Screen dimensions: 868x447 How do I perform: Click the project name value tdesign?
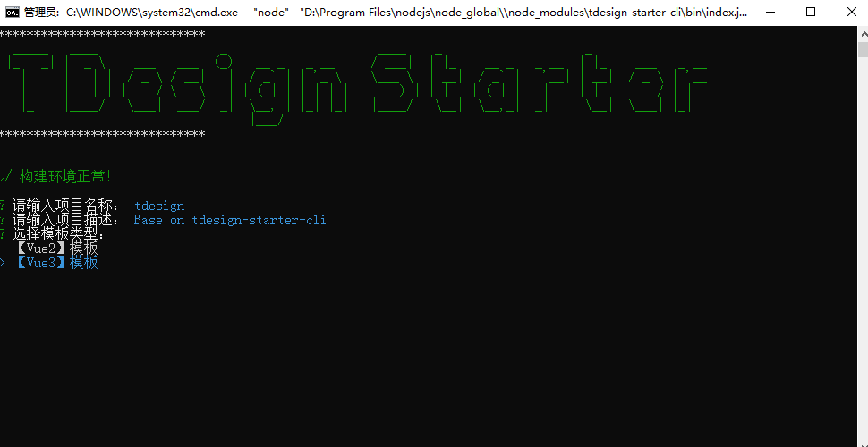coord(159,206)
